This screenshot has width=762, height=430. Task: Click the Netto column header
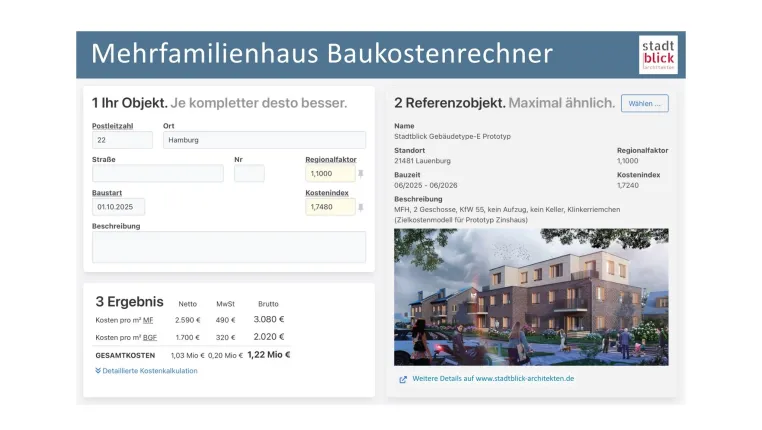click(x=188, y=304)
